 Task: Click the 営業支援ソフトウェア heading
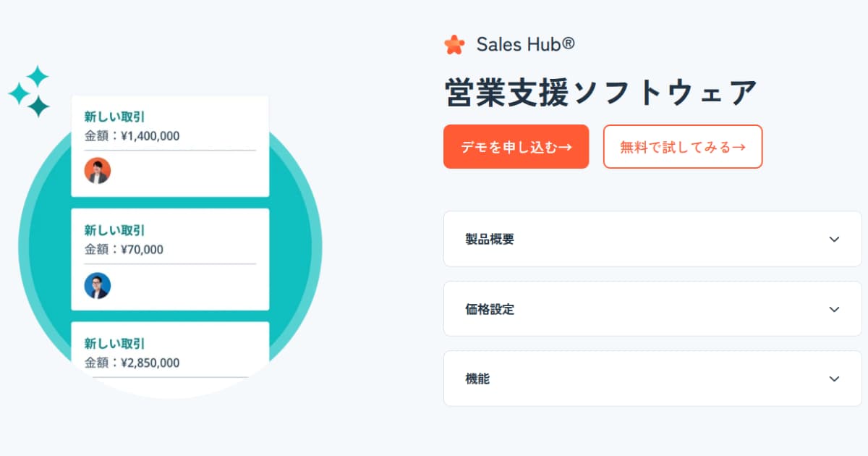click(600, 93)
